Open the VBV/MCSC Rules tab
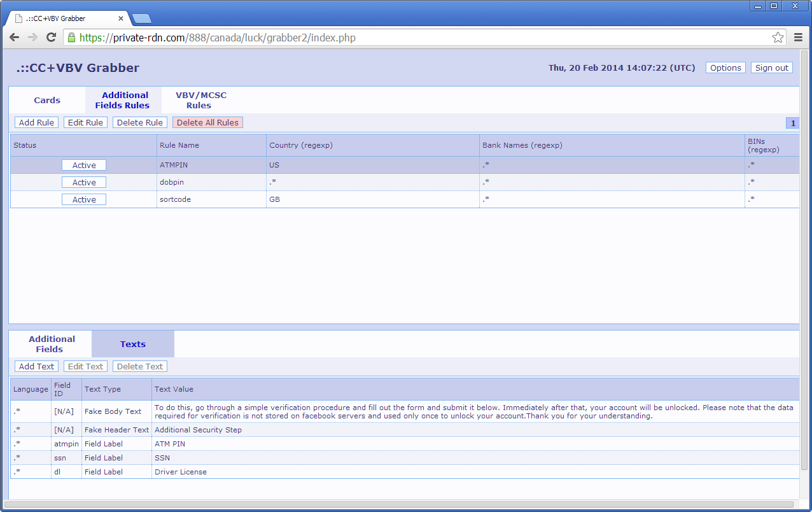 pyautogui.click(x=200, y=100)
